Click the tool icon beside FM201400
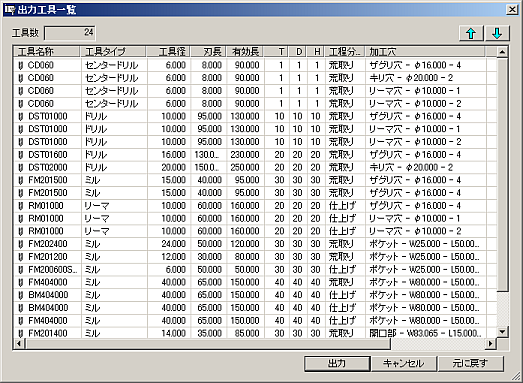This screenshot has height=383, width=523. (21, 333)
